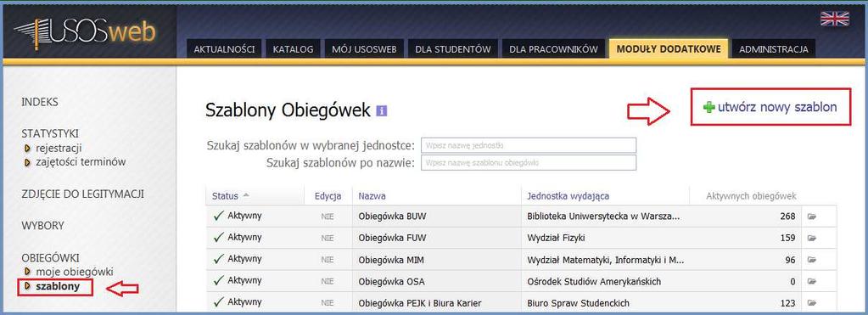Open the AKTUALNOŚCI tab
The height and width of the screenshot is (315, 868).
pos(224,48)
